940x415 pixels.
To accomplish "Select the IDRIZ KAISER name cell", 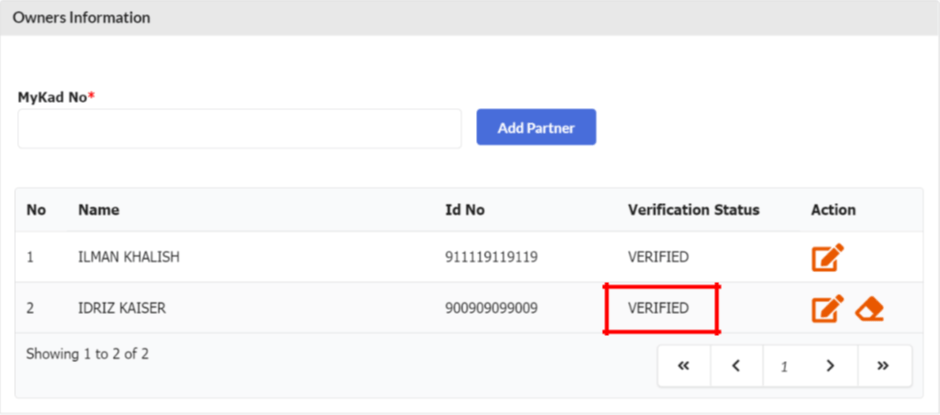I will tap(122, 308).
